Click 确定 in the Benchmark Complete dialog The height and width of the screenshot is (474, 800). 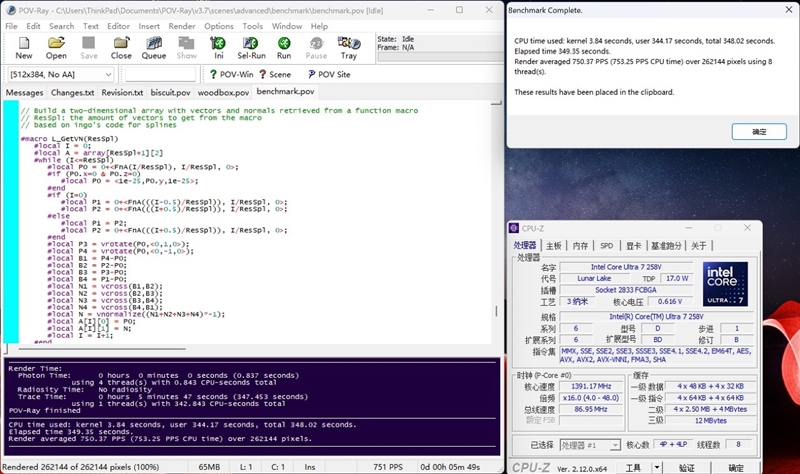tap(759, 131)
